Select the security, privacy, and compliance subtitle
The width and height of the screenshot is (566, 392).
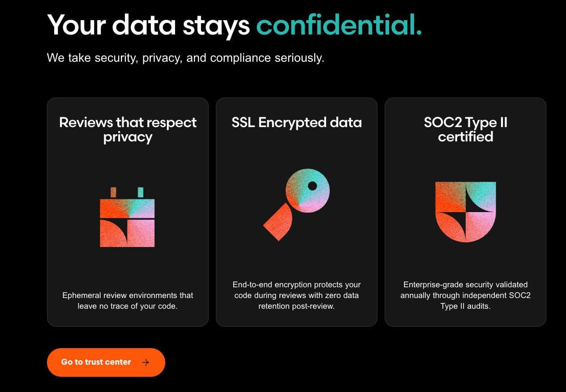[x=185, y=58]
